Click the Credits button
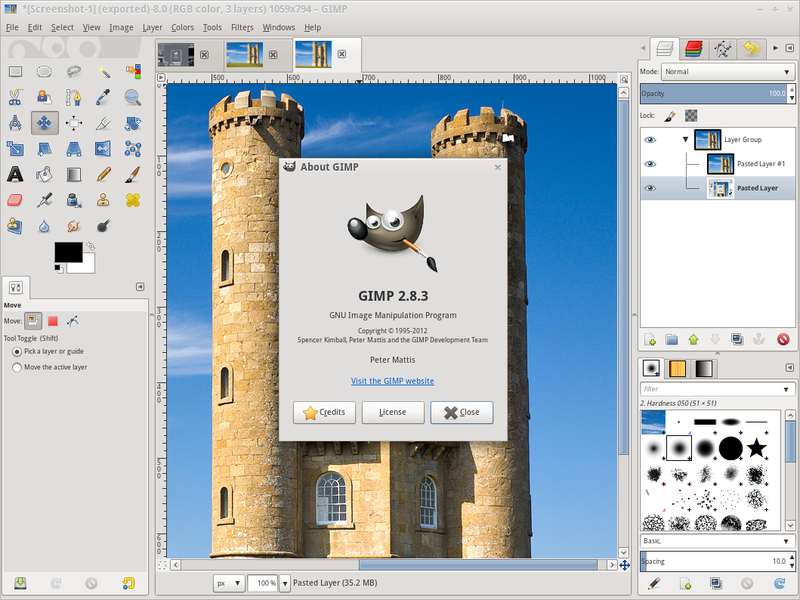Image resolution: width=800 pixels, height=600 pixels. click(324, 412)
